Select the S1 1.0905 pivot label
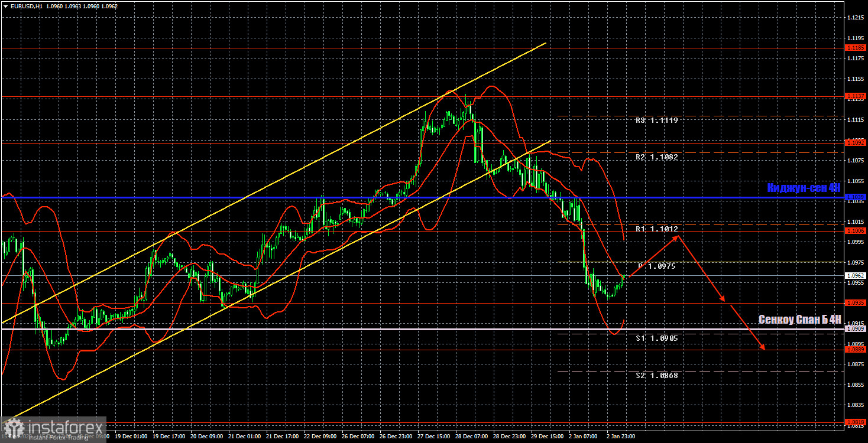868x443 pixels. pyautogui.click(x=657, y=338)
